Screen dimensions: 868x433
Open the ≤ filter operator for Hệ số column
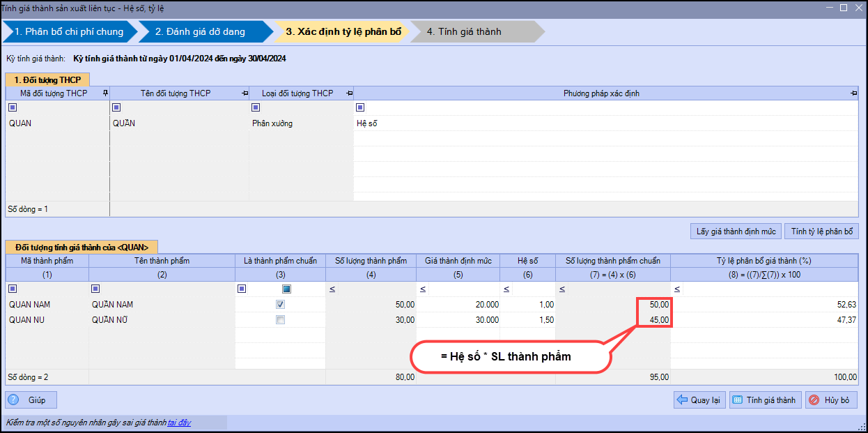506,289
